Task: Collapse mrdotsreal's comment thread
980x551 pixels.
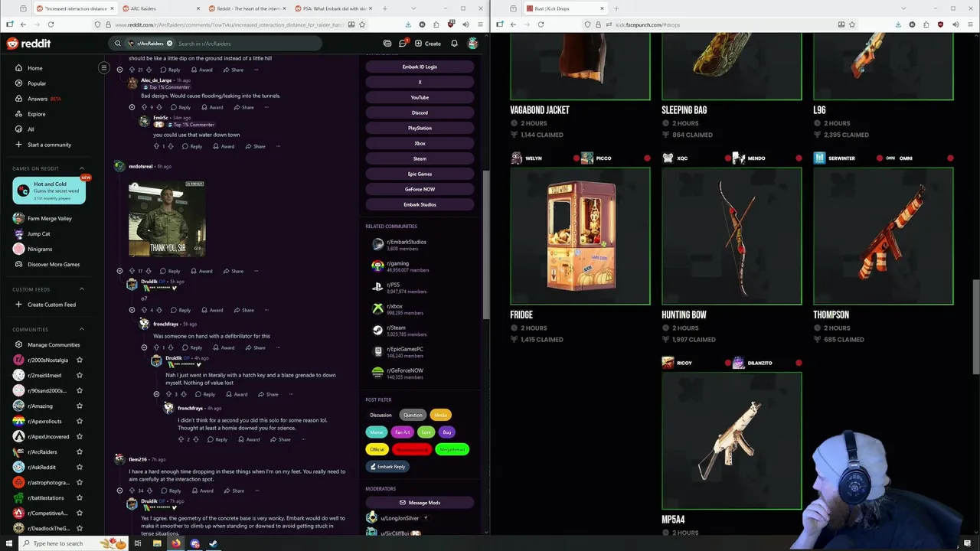Action: pos(119,271)
